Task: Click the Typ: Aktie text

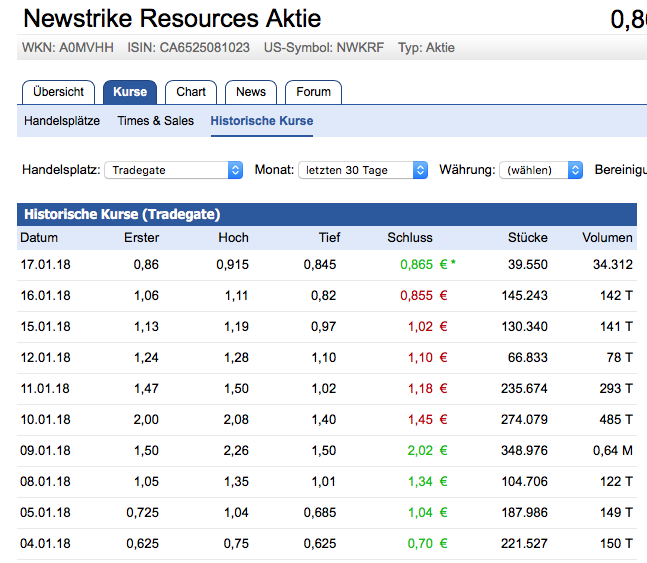Action: [426, 47]
